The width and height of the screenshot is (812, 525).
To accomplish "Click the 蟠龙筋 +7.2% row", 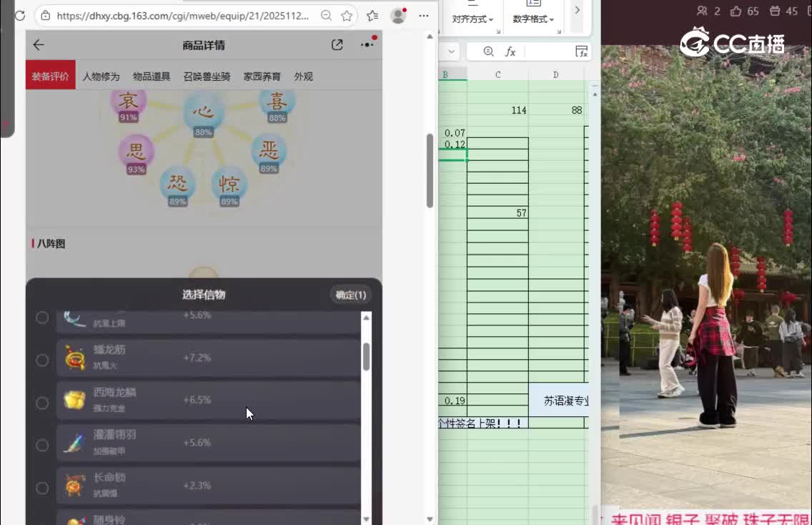I will pos(208,358).
